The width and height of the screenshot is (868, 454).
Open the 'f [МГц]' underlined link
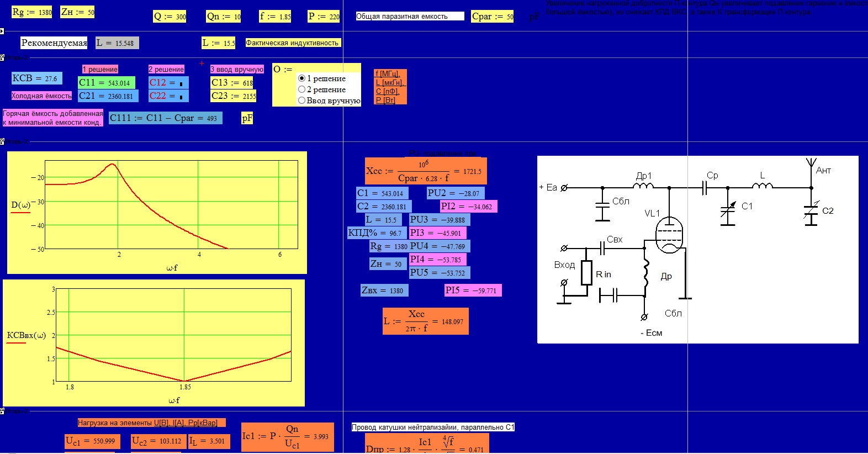pos(388,73)
